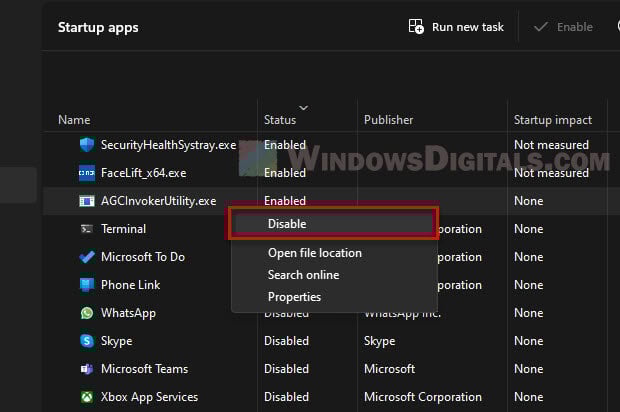Click the AGCInvokerUtility.exe icon
This screenshot has width=620, height=412.
tap(87, 201)
